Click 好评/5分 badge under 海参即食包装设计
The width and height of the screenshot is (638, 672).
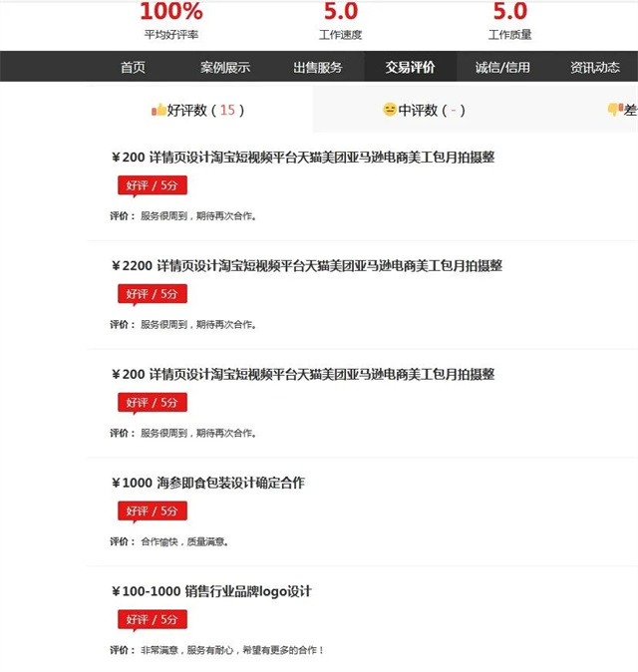[153, 511]
